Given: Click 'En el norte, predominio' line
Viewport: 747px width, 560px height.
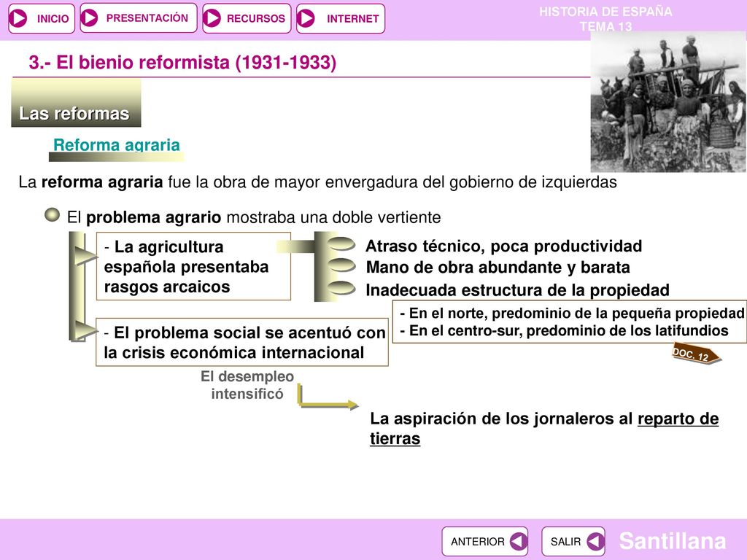Looking at the screenshot, I should tap(572, 313).
